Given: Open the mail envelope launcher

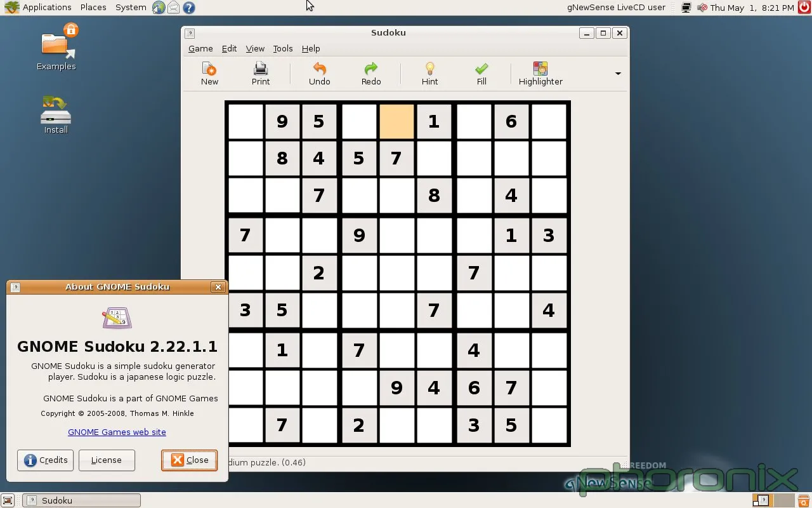Looking at the screenshot, I should click(173, 8).
